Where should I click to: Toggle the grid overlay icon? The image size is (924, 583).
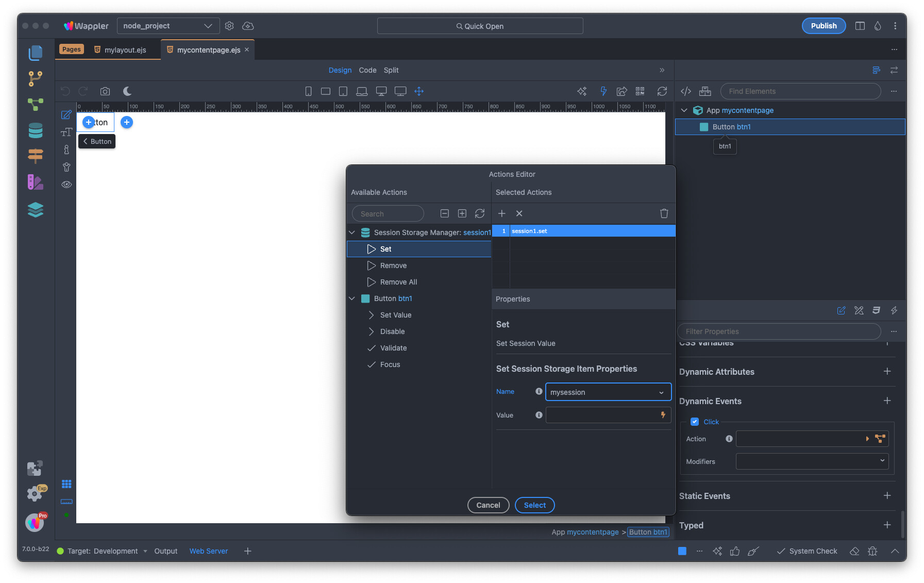66,484
